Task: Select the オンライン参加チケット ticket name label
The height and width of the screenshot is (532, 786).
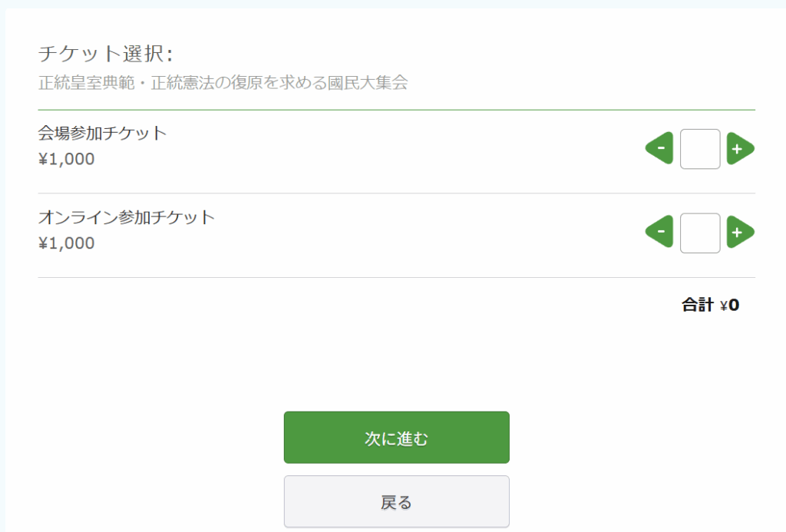Action: (x=127, y=216)
